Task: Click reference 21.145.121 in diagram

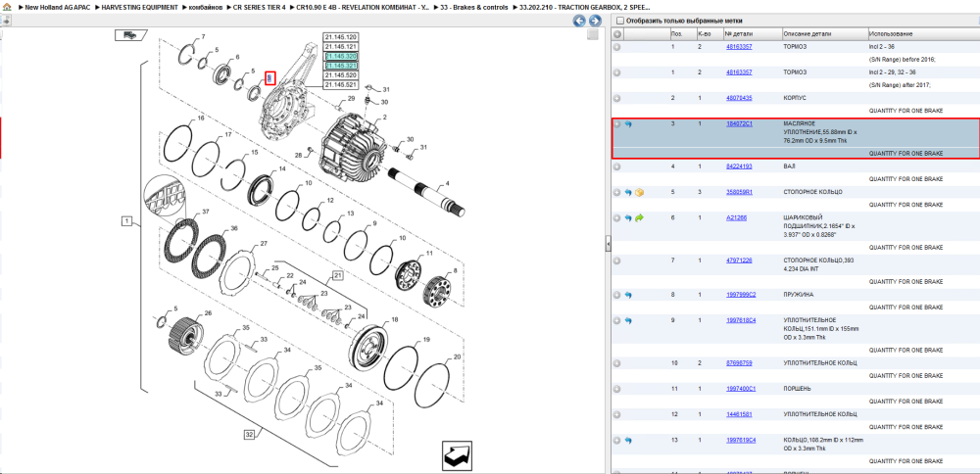Action: 341,47
